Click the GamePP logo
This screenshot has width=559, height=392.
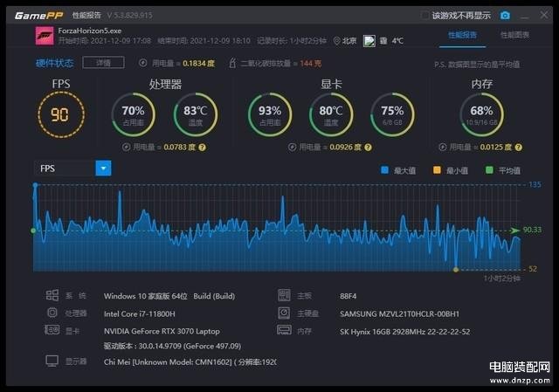(38, 16)
